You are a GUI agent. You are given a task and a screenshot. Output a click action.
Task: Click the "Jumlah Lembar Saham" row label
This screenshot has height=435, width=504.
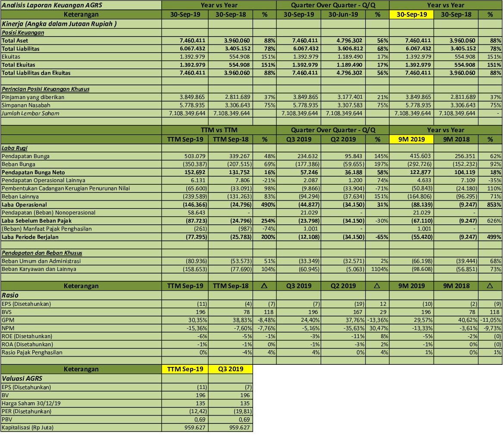[x=30, y=113]
